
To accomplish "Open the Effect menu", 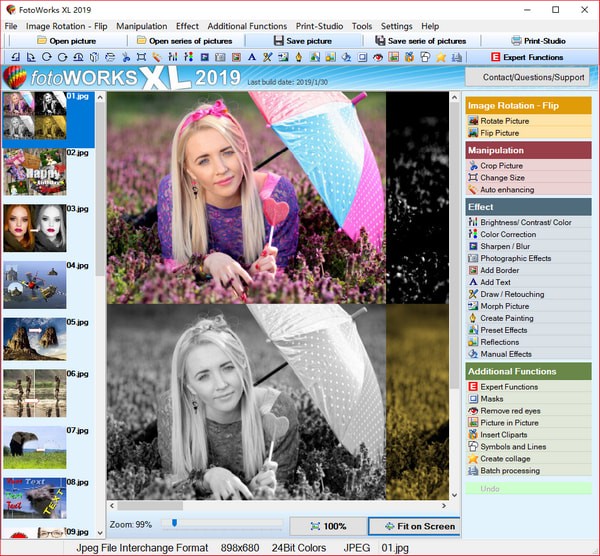I will [x=187, y=26].
